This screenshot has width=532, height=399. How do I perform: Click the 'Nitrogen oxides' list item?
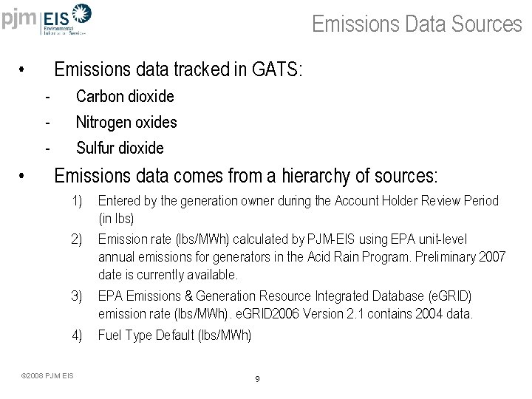[126, 122]
